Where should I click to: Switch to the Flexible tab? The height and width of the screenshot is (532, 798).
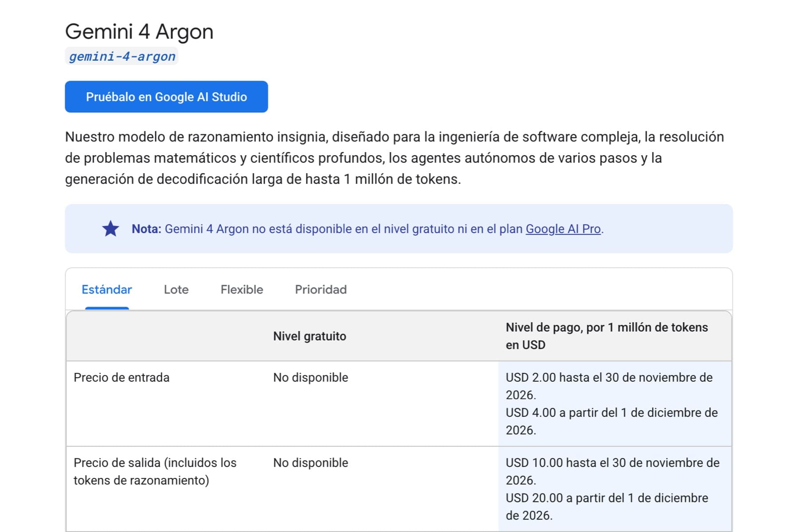242,289
